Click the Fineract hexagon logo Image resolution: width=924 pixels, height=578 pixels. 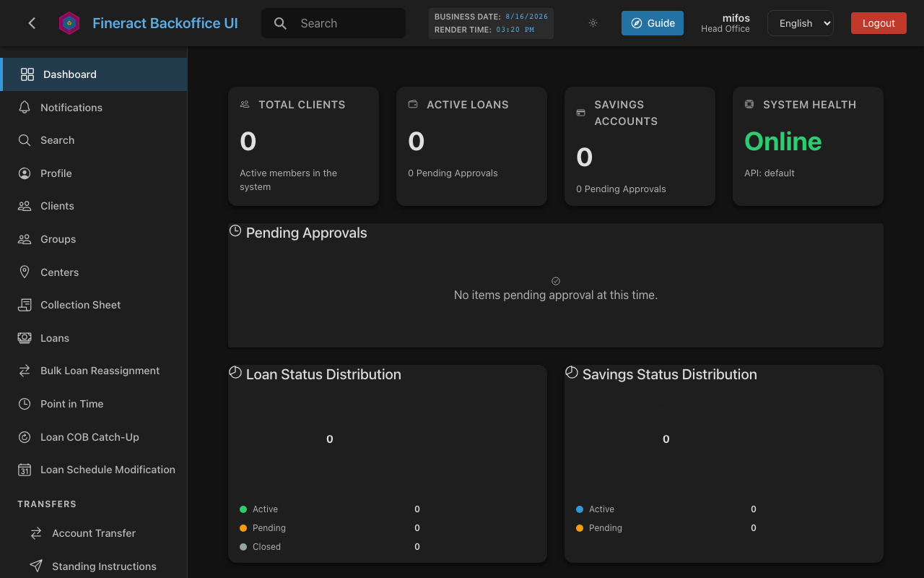tap(69, 23)
